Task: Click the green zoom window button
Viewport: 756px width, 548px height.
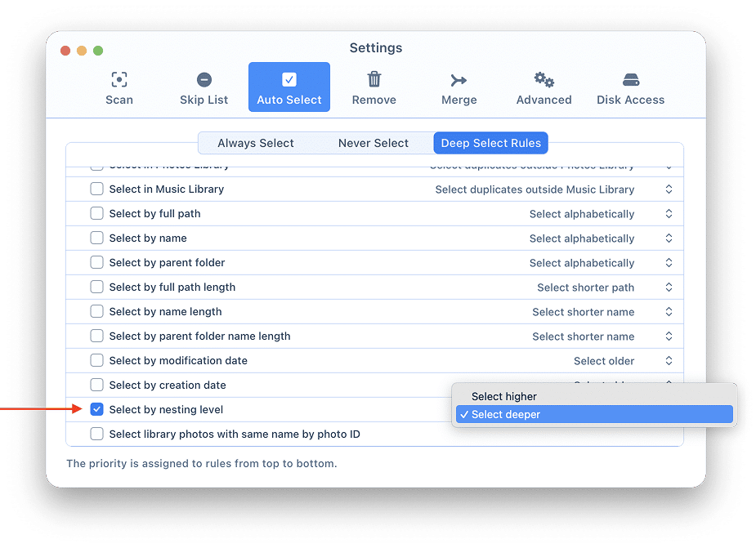Action: click(x=98, y=51)
